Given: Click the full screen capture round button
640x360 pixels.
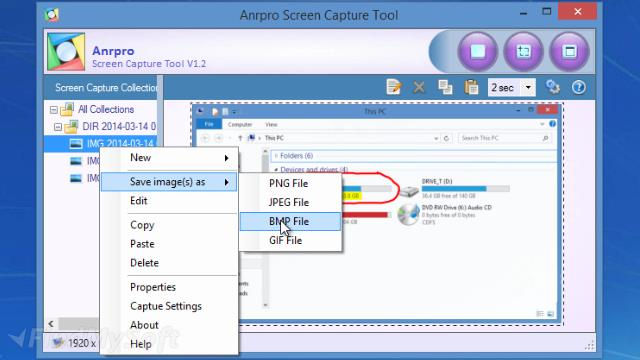Looking at the screenshot, I should click(x=478, y=52).
